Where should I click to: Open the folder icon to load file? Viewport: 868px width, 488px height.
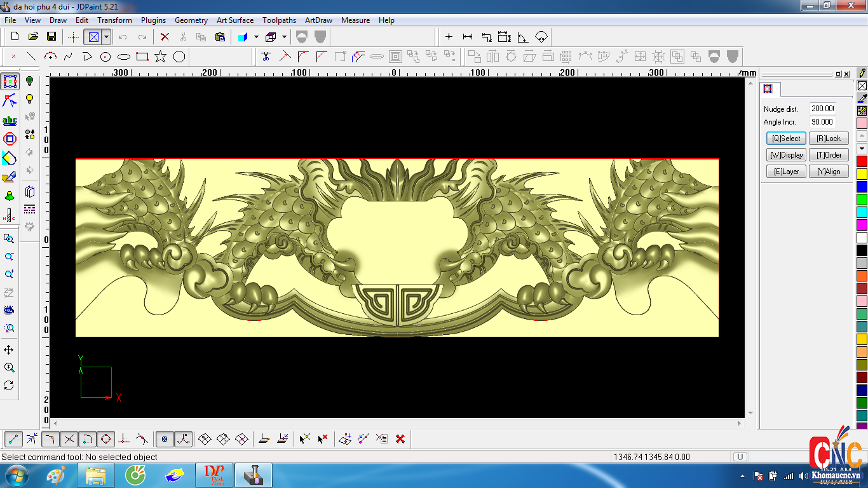(33, 37)
